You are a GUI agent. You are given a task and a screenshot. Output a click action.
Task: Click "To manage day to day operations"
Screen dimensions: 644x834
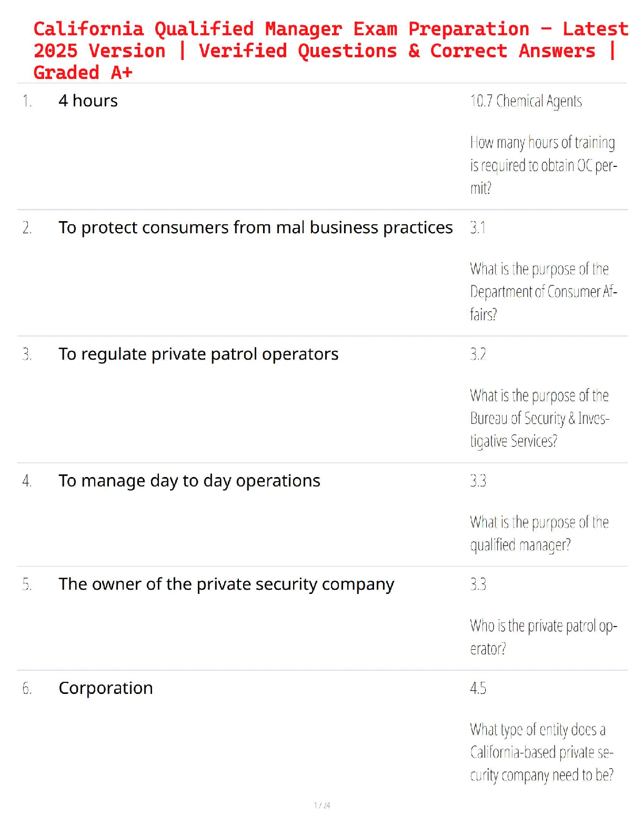point(189,481)
